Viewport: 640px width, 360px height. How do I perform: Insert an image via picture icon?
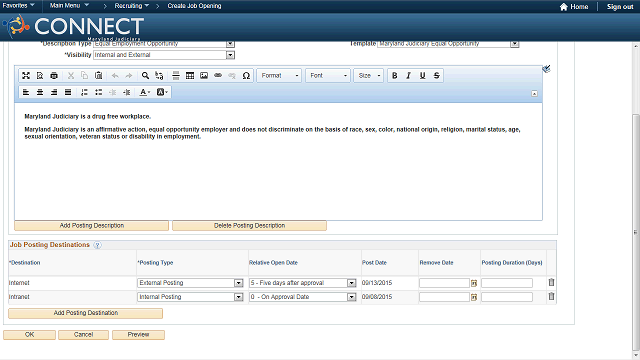pos(204,76)
